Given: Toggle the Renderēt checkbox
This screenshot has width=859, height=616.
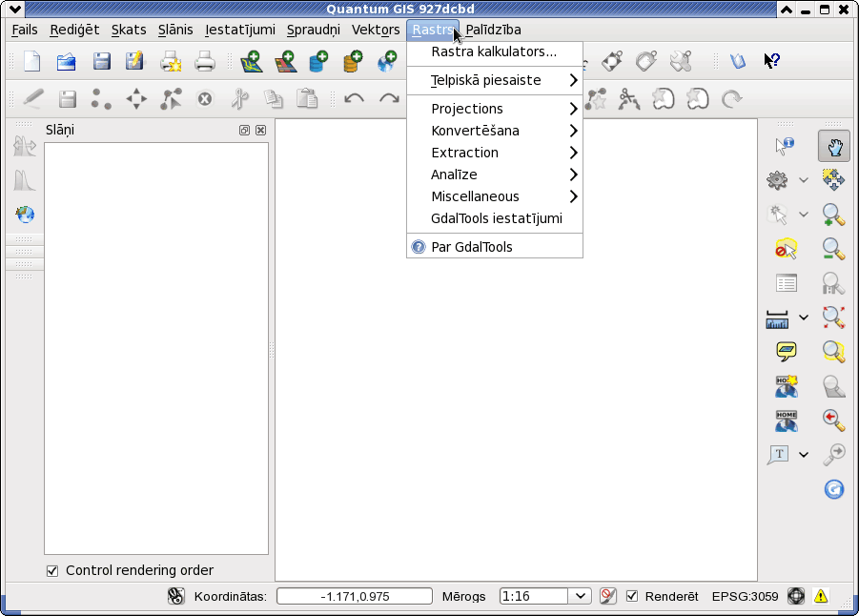Looking at the screenshot, I should [x=632, y=596].
